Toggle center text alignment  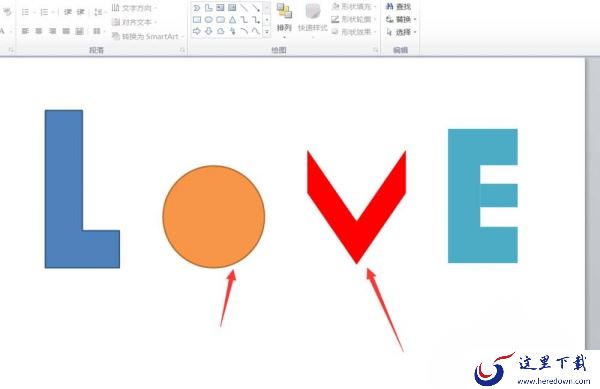[x=39, y=31]
